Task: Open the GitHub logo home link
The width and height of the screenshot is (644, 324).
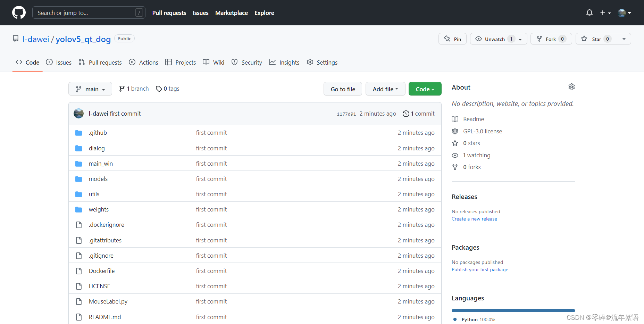Action: point(19,13)
